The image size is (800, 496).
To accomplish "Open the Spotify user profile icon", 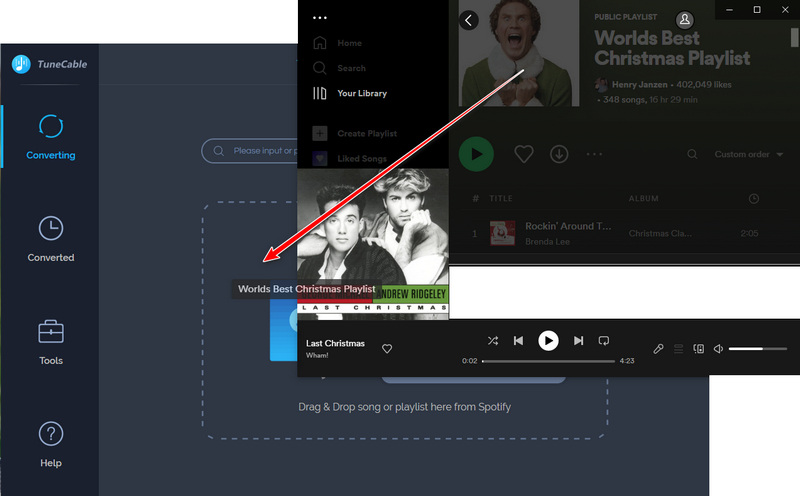I will point(685,20).
